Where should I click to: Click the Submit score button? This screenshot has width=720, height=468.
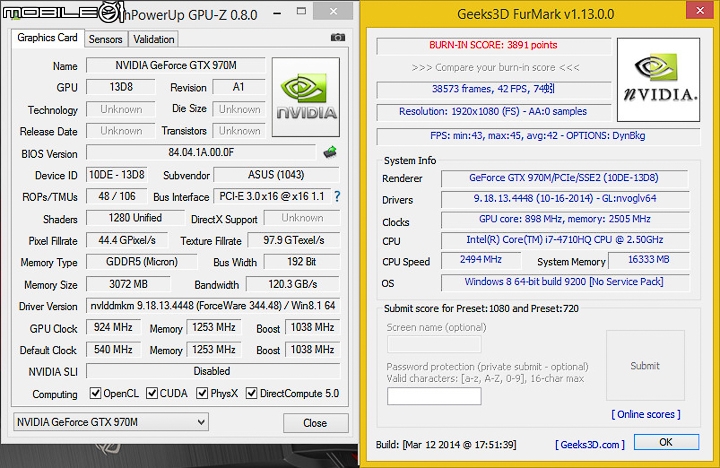coord(645,366)
